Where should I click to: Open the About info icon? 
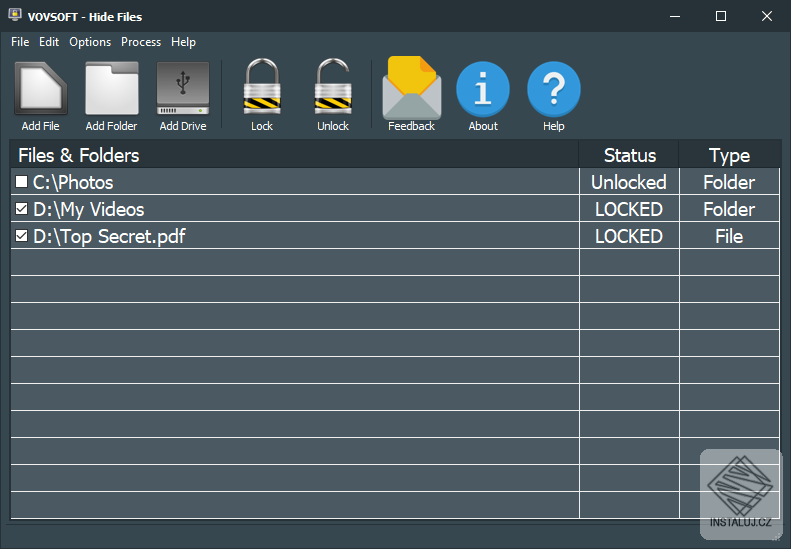click(483, 89)
